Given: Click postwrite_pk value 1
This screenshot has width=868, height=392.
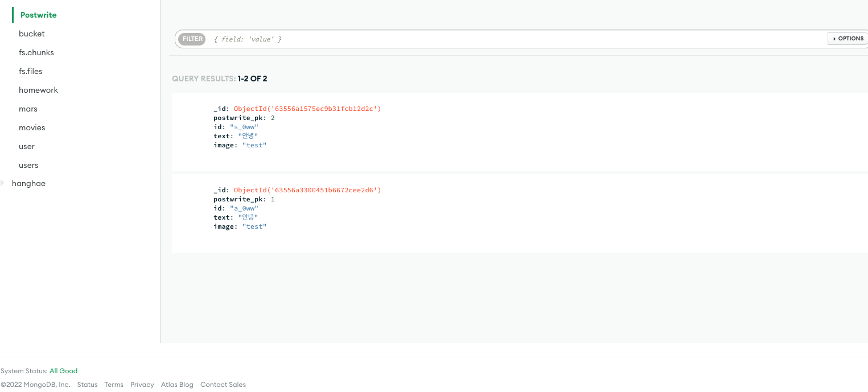Looking at the screenshot, I should 273,199.
